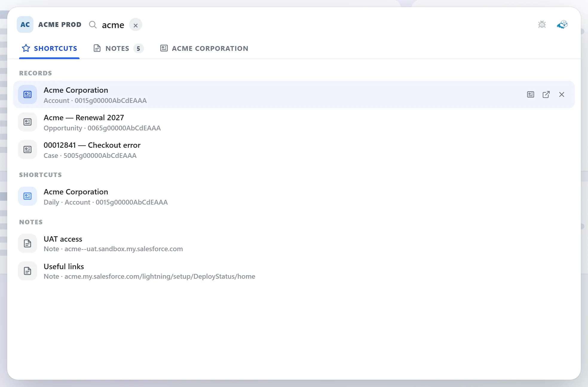
Task: Open the Daily Acme Corporation shortcut
Action: click(294, 196)
